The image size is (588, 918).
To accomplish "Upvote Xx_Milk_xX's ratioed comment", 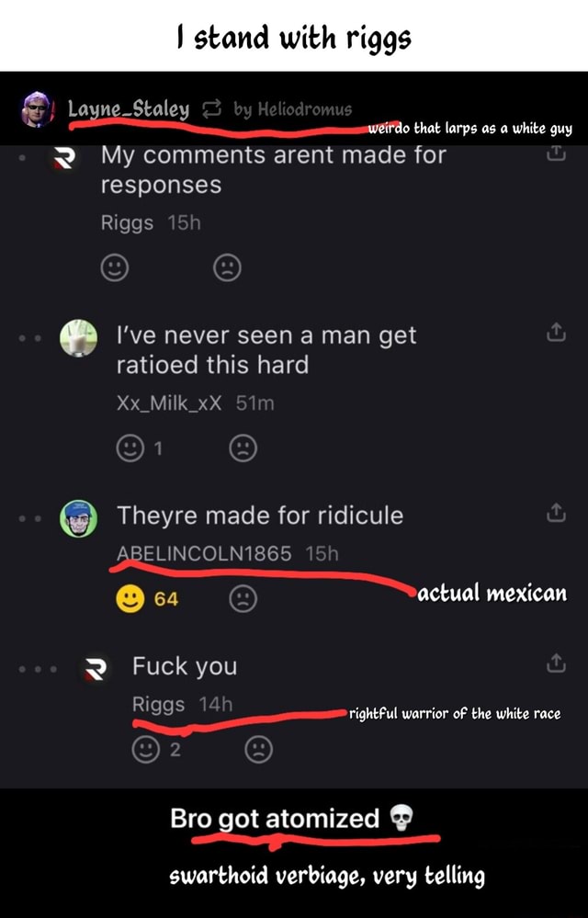I will pos(130,448).
